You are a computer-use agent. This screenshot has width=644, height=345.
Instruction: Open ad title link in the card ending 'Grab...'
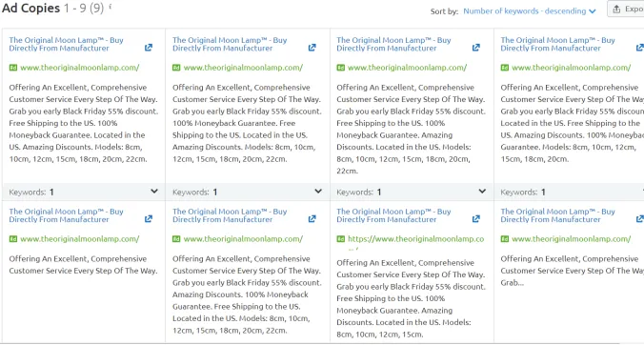pos(557,215)
